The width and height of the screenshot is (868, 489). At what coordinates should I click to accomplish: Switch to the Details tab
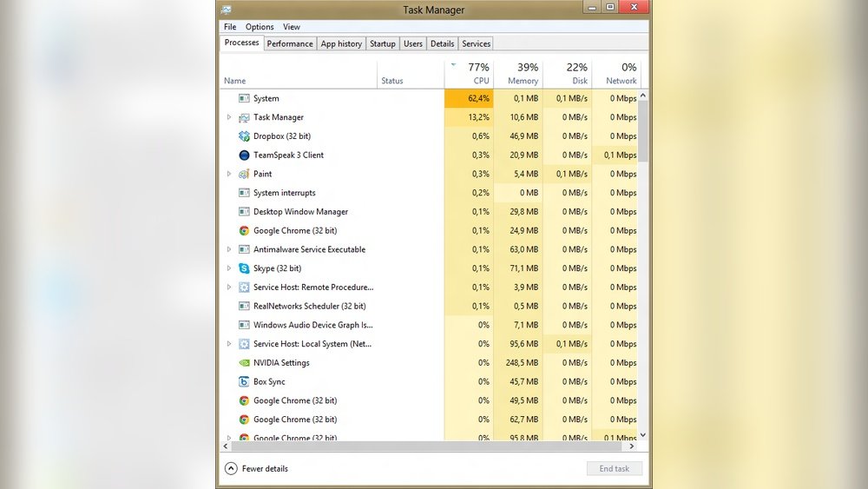click(x=443, y=43)
